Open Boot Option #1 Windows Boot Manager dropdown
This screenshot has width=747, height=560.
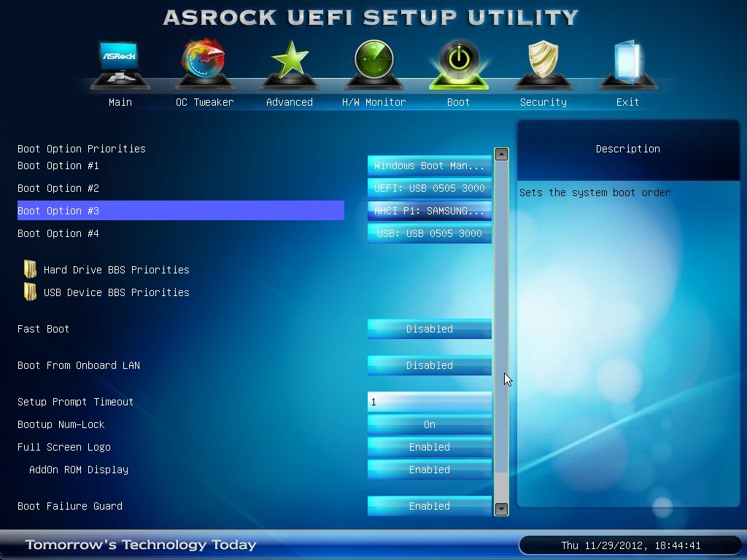[429, 166]
